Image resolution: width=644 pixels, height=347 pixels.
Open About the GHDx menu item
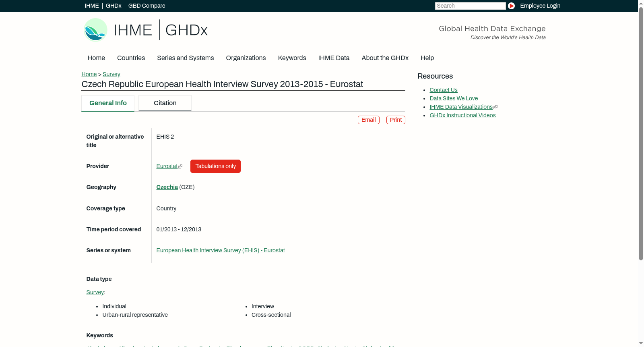tap(385, 58)
